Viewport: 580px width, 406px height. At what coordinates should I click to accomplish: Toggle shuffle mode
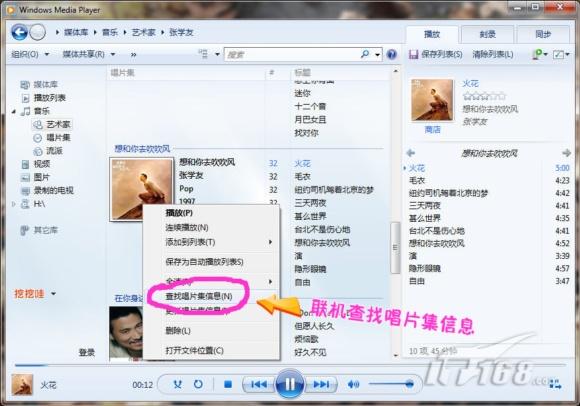pos(178,385)
